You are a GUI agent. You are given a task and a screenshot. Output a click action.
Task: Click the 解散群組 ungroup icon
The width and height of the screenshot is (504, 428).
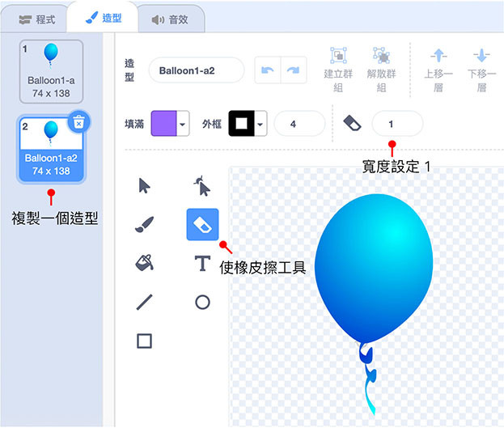pos(381,55)
